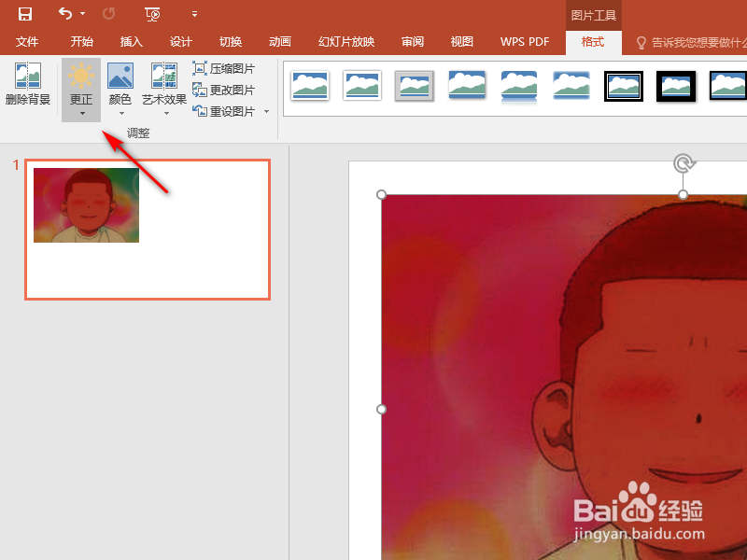This screenshot has height=560, width=747.
Task: Open the 文件 menu tab
Action: point(27,42)
